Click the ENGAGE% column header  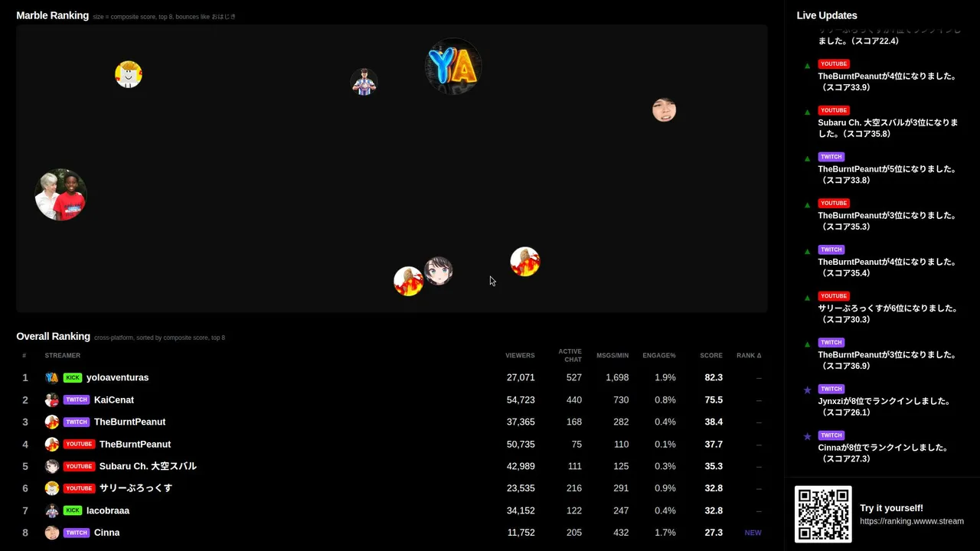point(659,356)
